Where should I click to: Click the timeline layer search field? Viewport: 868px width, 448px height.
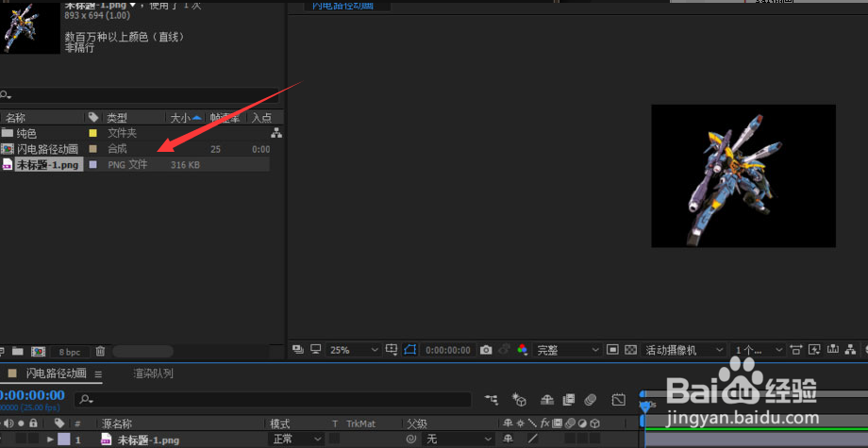[274, 399]
